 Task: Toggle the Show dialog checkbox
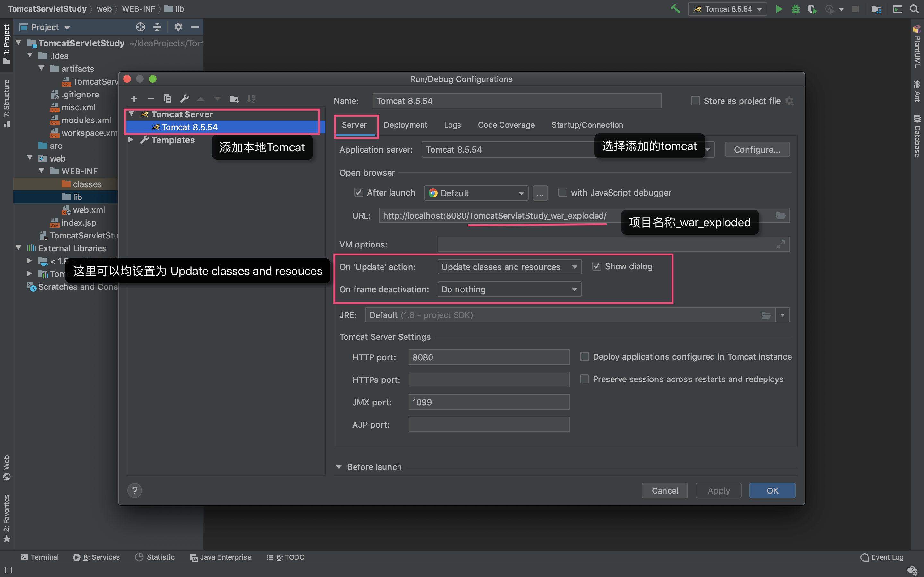point(596,266)
